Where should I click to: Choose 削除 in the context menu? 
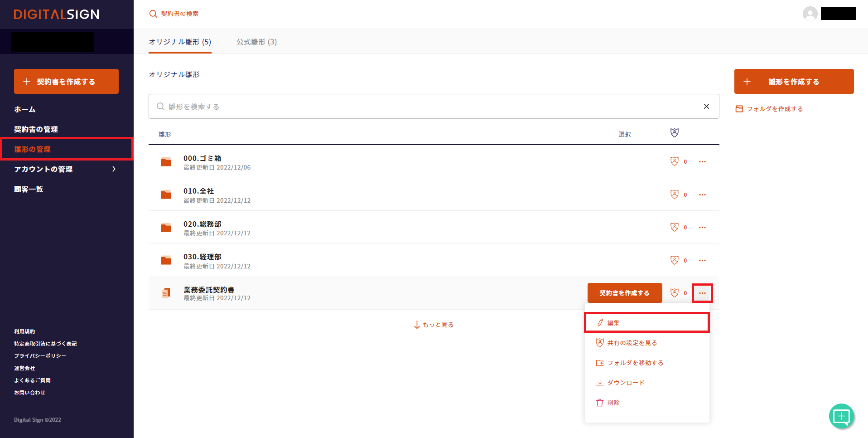pyautogui.click(x=613, y=403)
